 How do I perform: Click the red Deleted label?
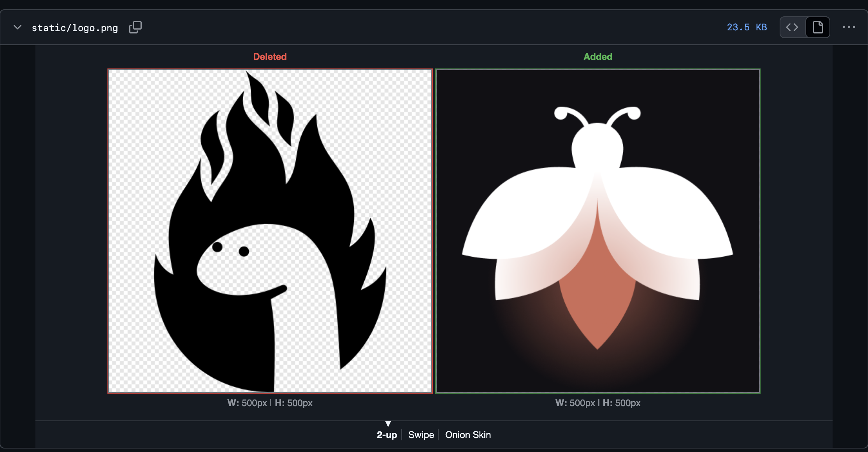(270, 57)
